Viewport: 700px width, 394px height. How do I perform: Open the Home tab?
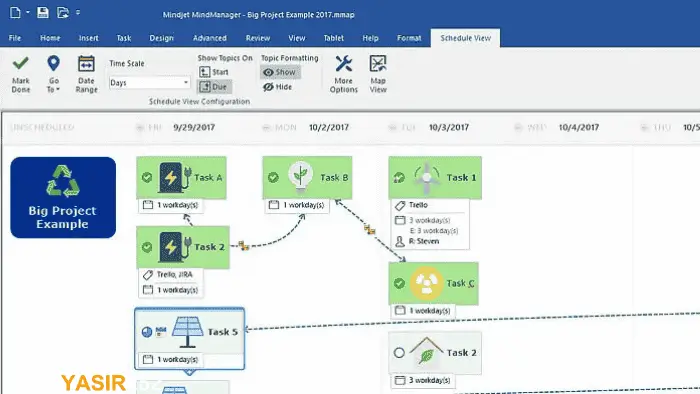point(50,38)
